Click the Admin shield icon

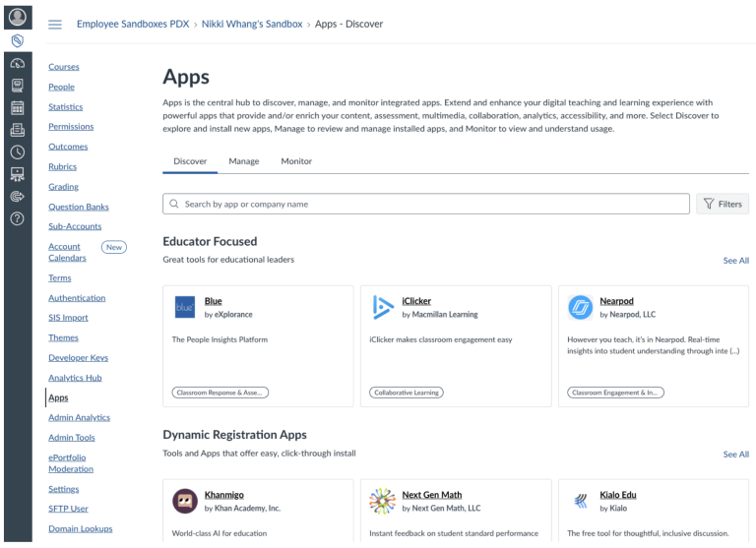[18, 41]
